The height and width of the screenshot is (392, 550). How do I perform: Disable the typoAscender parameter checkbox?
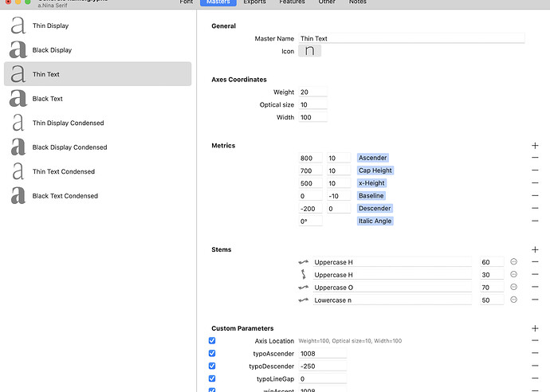click(212, 353)
